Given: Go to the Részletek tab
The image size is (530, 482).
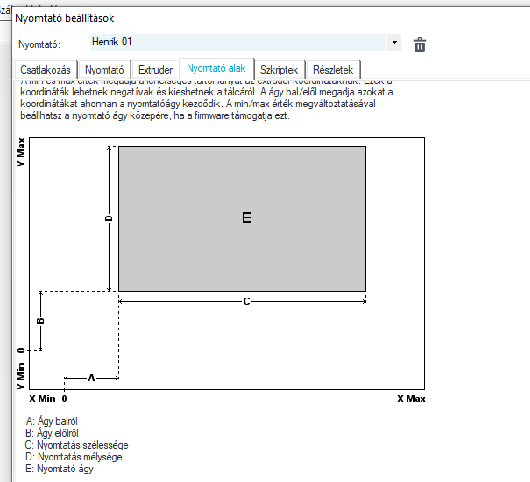Looking at the screenshot, I should pyautogui.click(x=333, y=70).
